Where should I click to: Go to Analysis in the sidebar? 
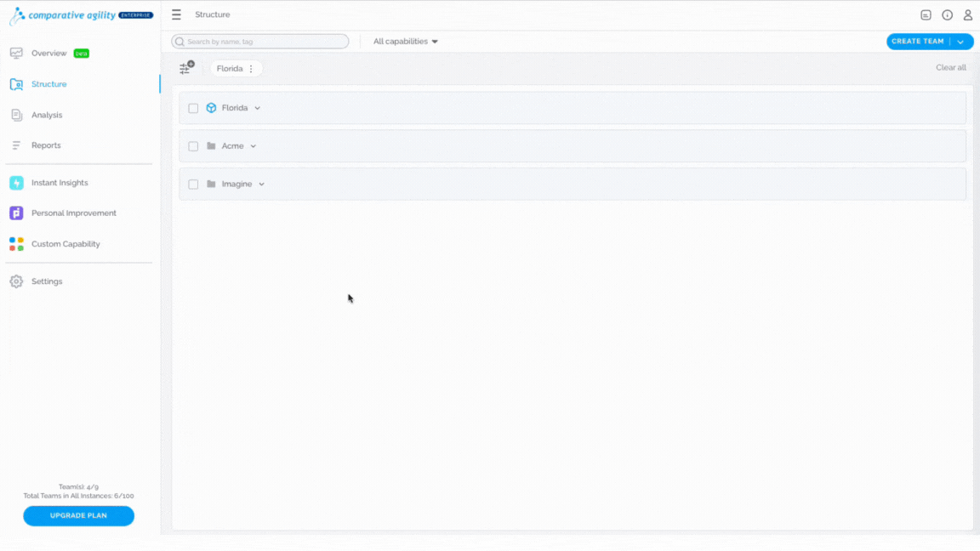47,115
